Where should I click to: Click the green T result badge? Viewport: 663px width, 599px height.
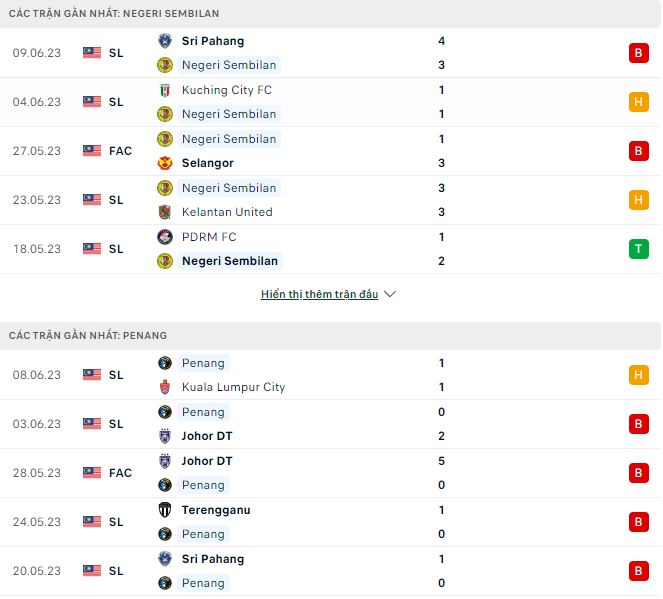click(x=638, y=249)
